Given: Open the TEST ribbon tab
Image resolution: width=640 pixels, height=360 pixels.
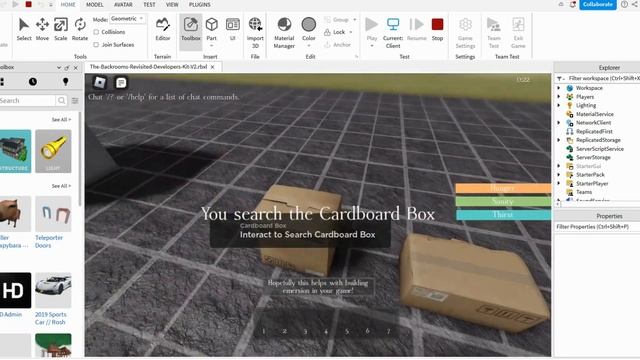Looking at the screenshot, I should coord(149,4).
